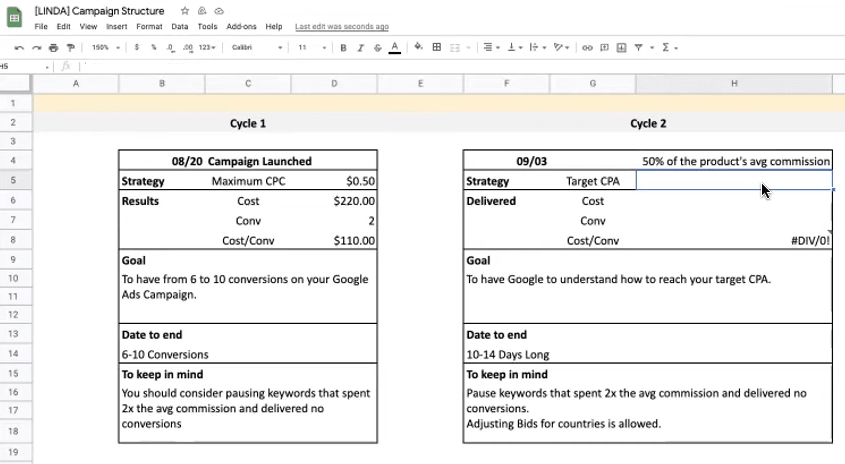The image size is (845, 464).
Task: Click the document title Campaign Structure
Action: tap(100, 11)
